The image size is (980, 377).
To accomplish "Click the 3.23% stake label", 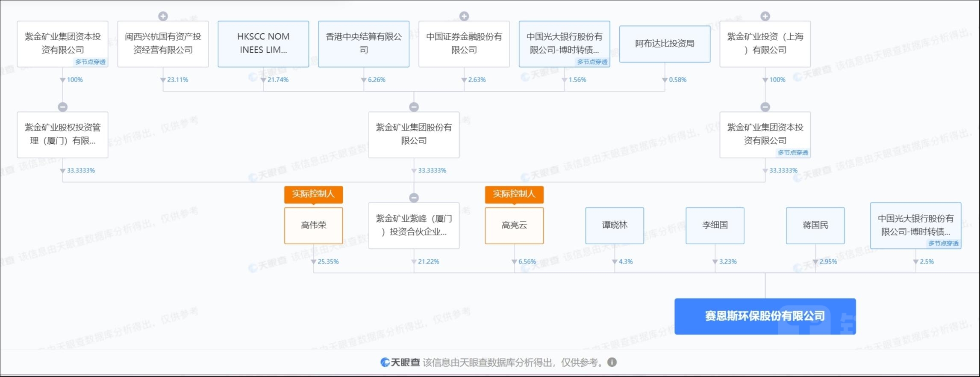I will pyautogui.click(x=728, y=262).
